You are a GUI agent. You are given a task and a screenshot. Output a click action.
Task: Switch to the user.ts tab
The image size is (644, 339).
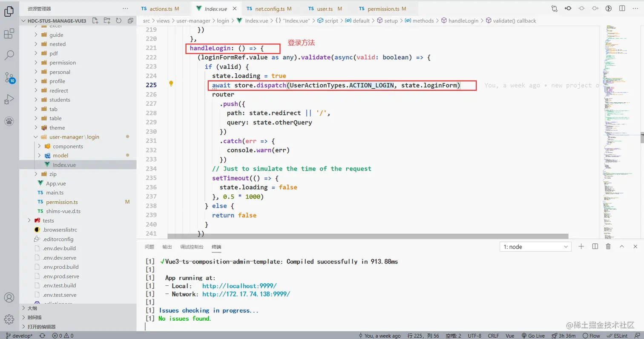tap(325, 9)
